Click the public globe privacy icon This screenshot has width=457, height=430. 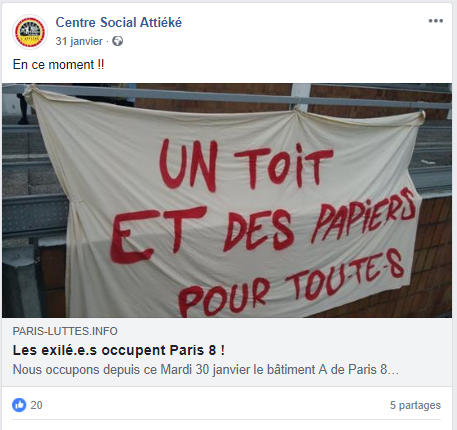[117, 41]
